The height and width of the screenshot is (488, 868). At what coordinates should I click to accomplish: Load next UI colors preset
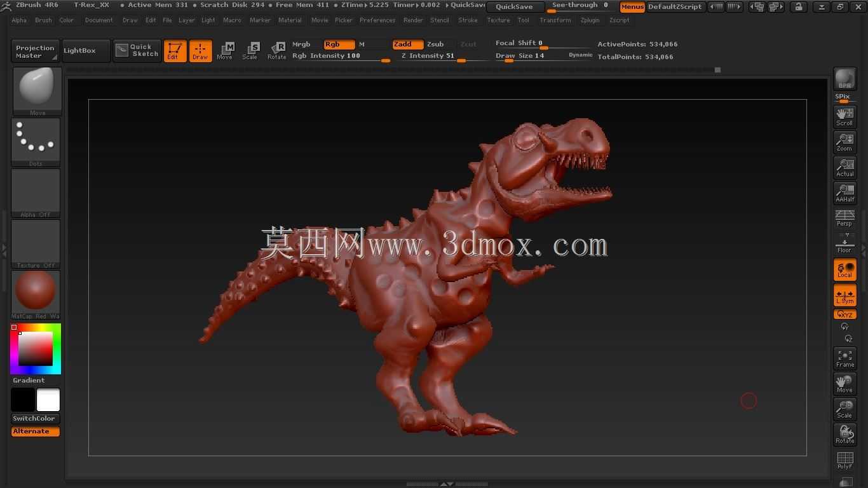pyautogui.click(x=734, y=7)
